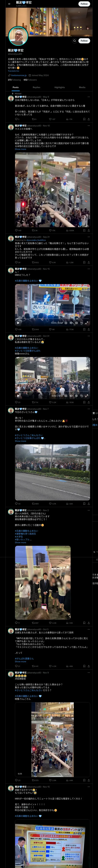Switch to the Media tab
The image size is (98, 868).
pyautogui.click(x=82, y=87)
